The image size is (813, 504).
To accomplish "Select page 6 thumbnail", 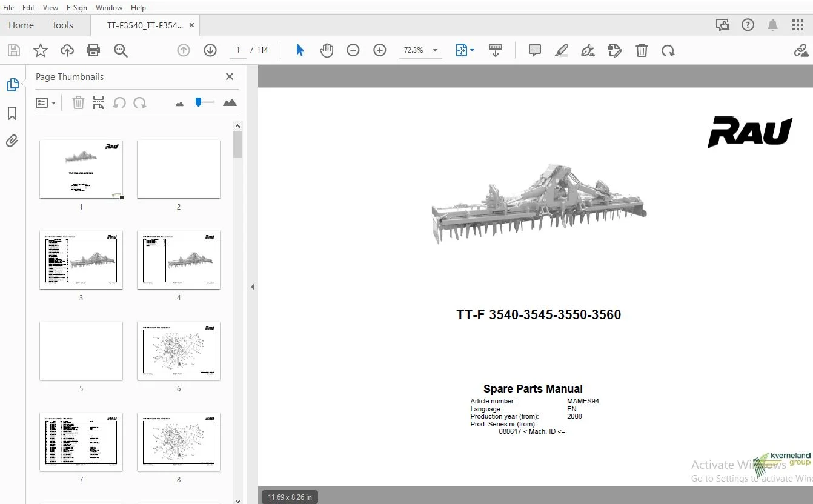I will click(179, 351).
